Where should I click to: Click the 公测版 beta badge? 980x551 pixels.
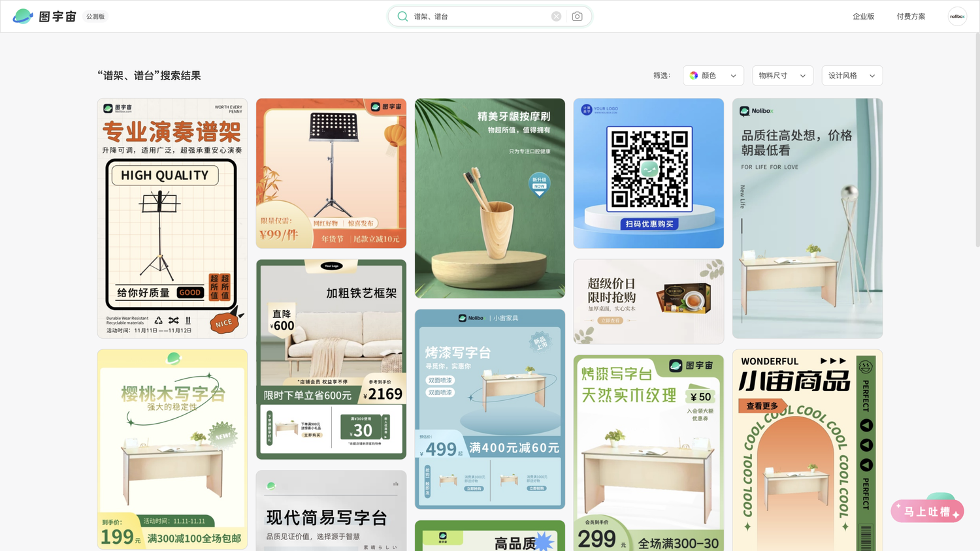coord(95,16)
